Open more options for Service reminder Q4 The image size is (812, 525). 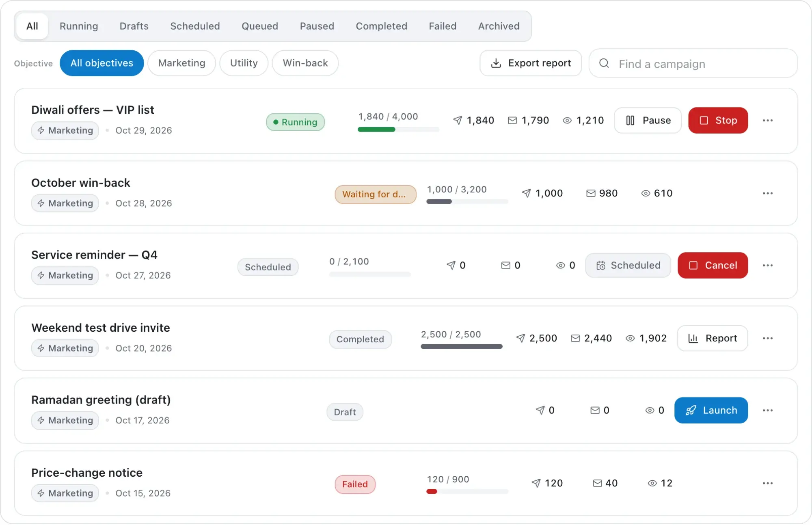click(767, 266)
